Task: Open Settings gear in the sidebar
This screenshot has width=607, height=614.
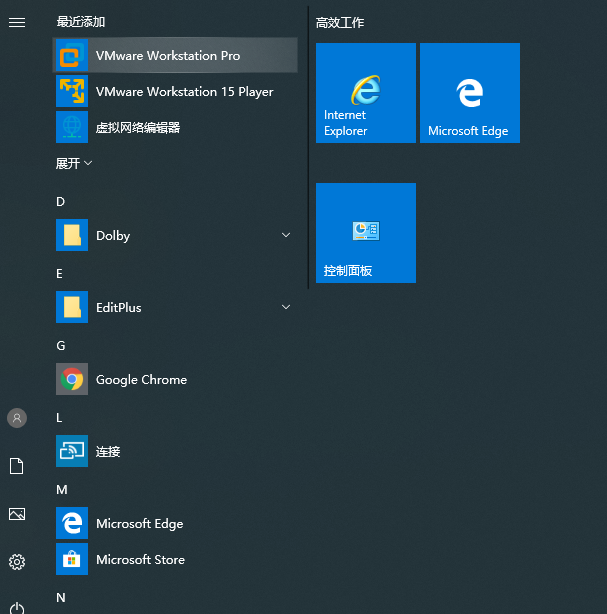Action: click(17, 562)
